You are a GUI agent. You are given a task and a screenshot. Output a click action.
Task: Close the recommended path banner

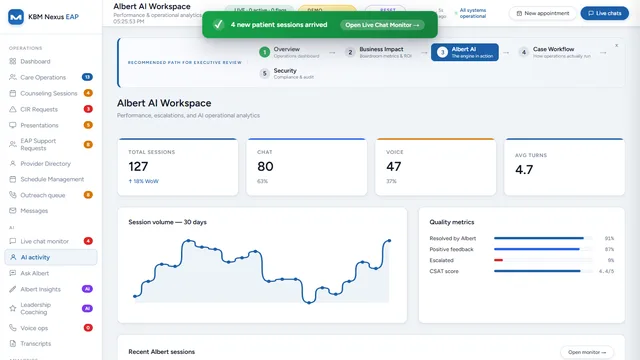pyautogui.click(x=616, y=45)
